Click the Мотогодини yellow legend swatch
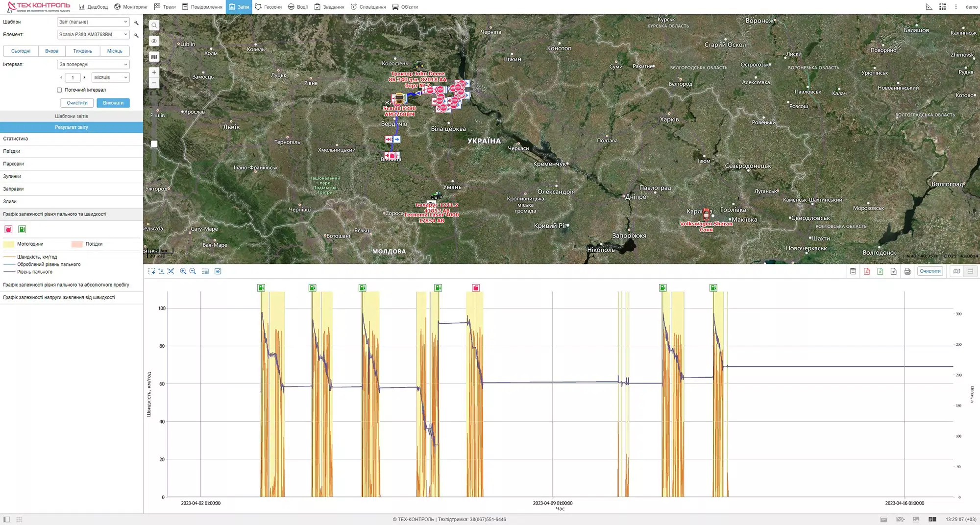 (9, 244)
